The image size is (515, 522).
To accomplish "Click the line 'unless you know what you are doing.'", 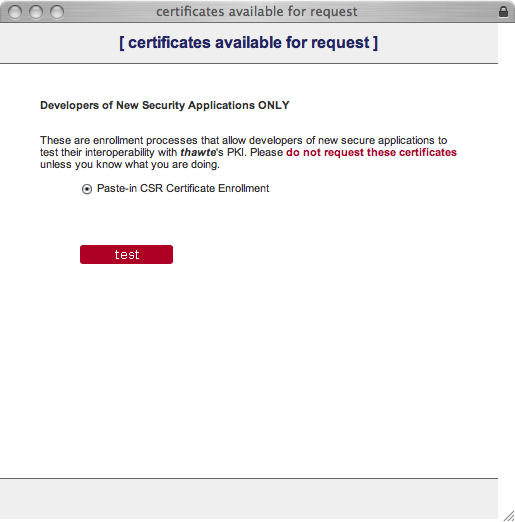I will pyautogui.click(x=130, y=165).
